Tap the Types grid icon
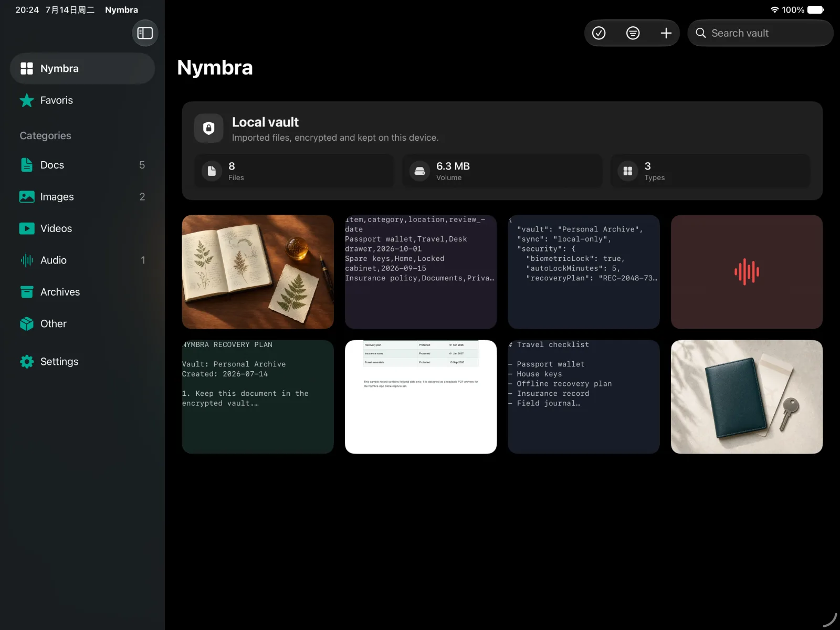The image size is (840, 630). 627,171
